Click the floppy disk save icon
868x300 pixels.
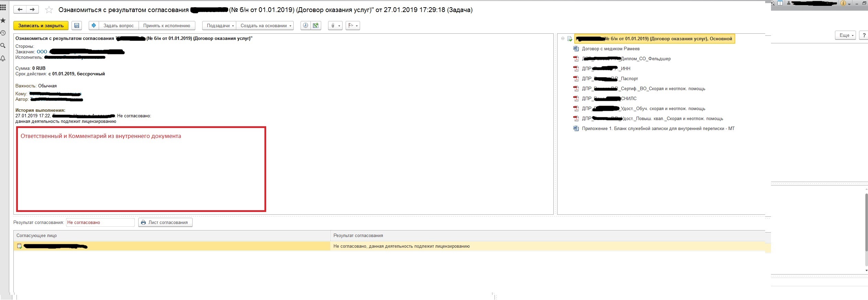click(77, 25)
